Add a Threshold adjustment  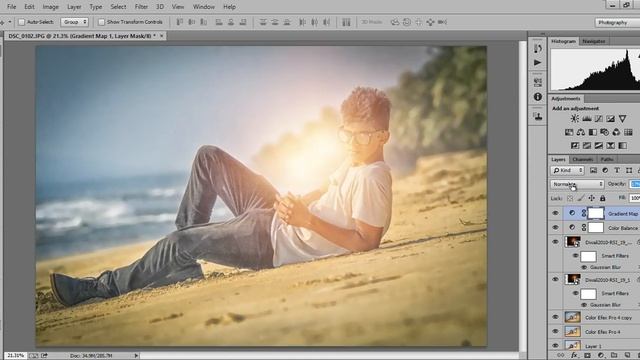pyautogui.click(x=598, y=145)
